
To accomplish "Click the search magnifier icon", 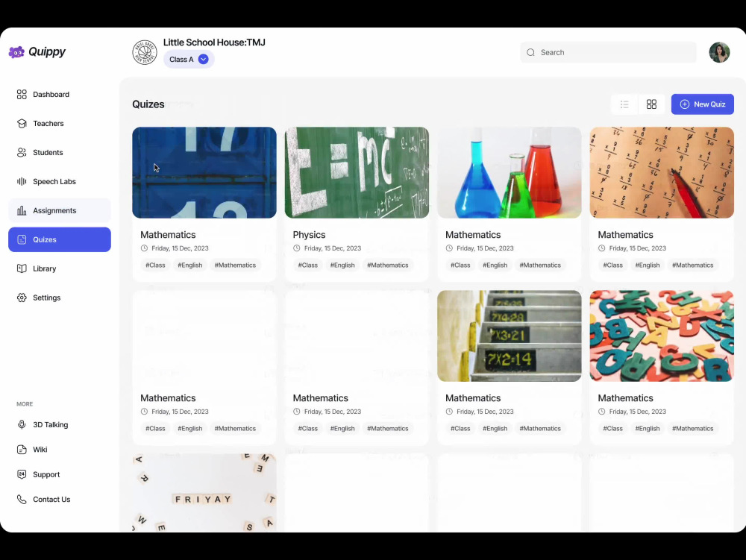I will coord(531,52).
